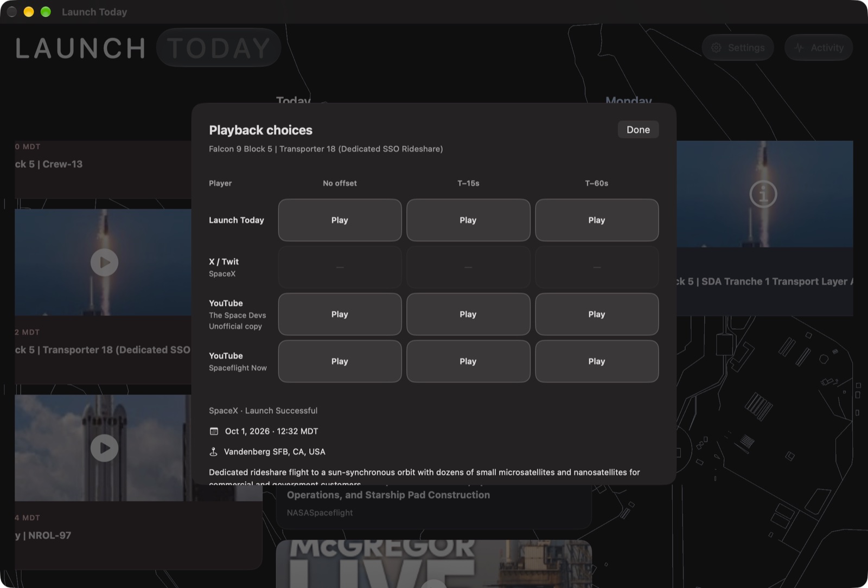Play Launch Today stream with no offset
Screen dimensions: 868x588
click(x=340, y=220)
